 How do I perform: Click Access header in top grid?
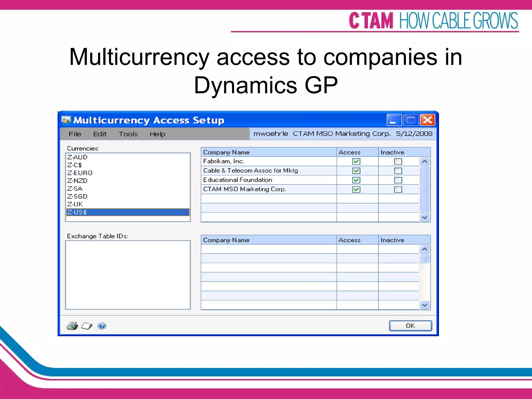(x=357, y=152)
